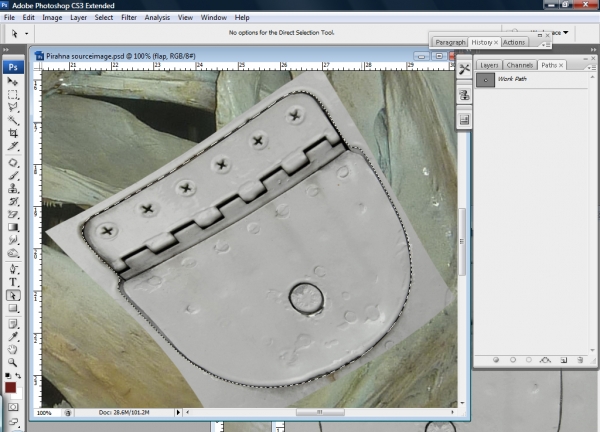Open the Edit menu

point(28,18)
